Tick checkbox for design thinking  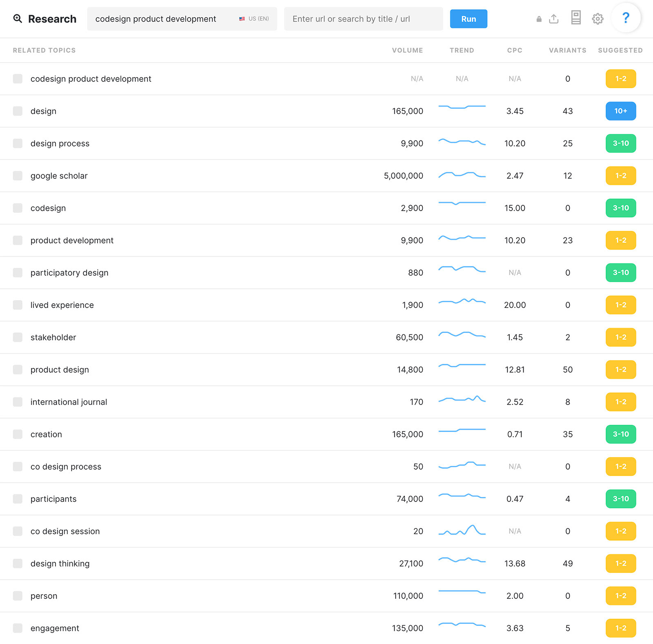tap(18, 563)
